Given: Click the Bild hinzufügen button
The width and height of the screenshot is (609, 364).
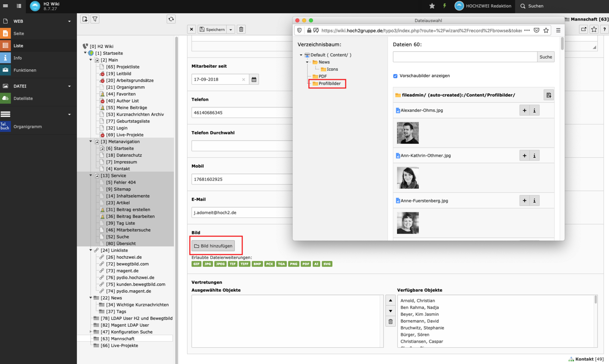Looking at the screenshot, I should 213,246.
